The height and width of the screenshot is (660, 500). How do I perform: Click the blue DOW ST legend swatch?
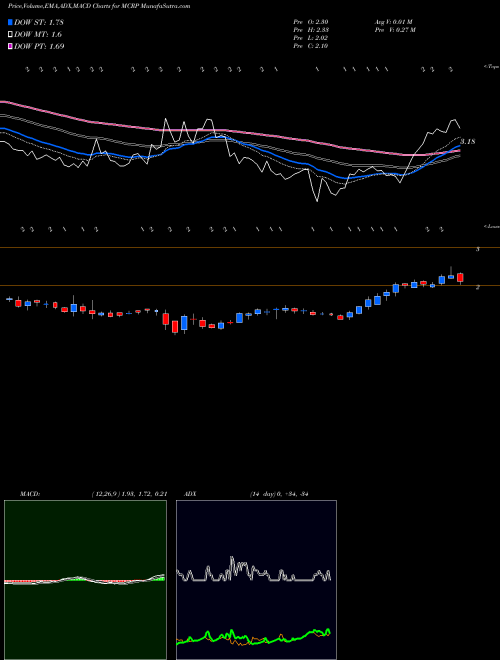click(11, 22)
